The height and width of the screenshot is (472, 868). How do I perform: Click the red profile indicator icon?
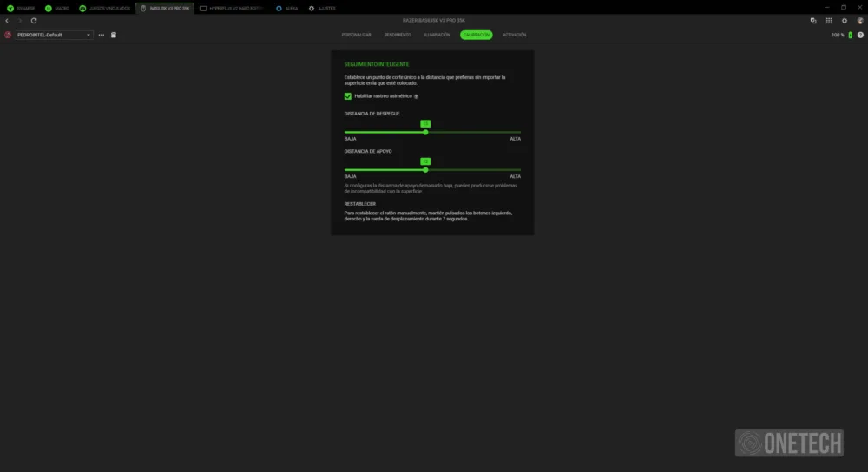coord(8,35)
